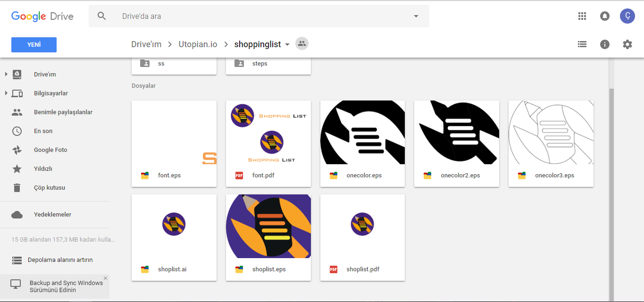
Task: Switch to list view layout
Action: [582, 44]
